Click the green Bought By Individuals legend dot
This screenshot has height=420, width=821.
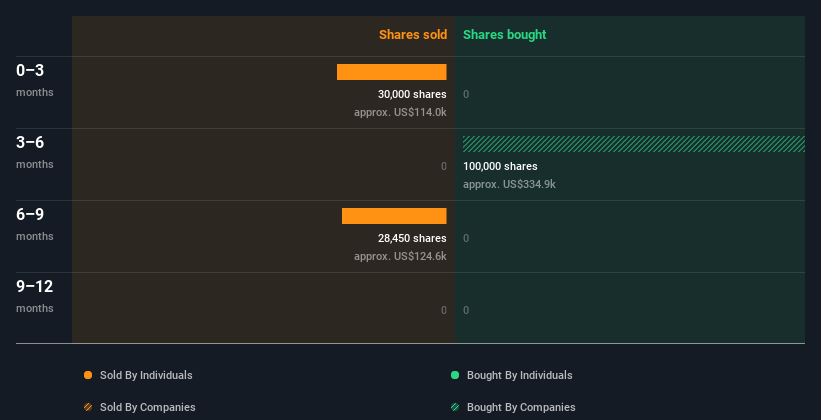coord(455,375)
